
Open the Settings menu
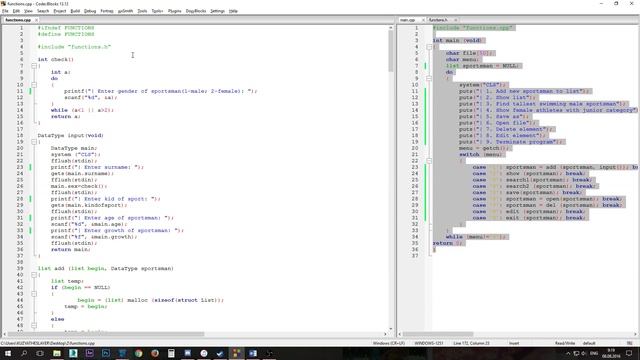point(218,11)
